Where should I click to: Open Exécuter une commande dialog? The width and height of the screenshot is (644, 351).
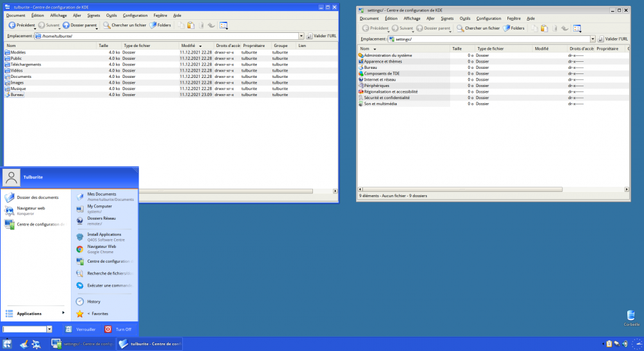105,285
